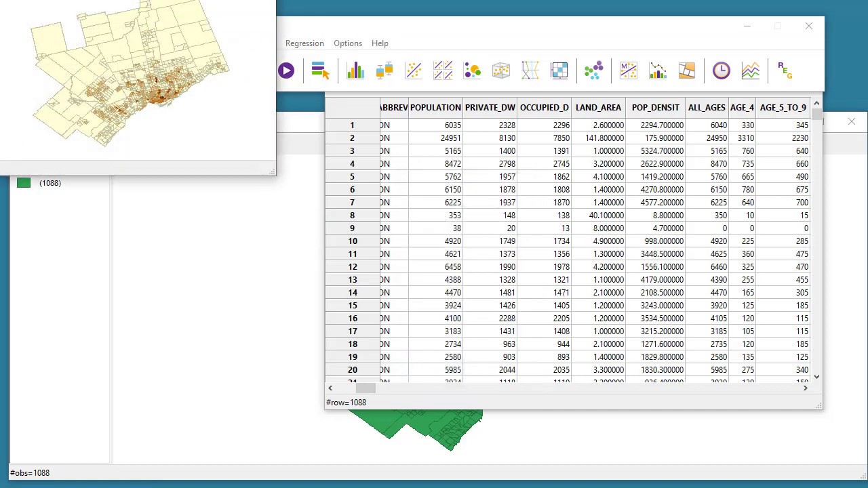Open the Time editor clock icon

pyautogui.click(x=722, y=70)
